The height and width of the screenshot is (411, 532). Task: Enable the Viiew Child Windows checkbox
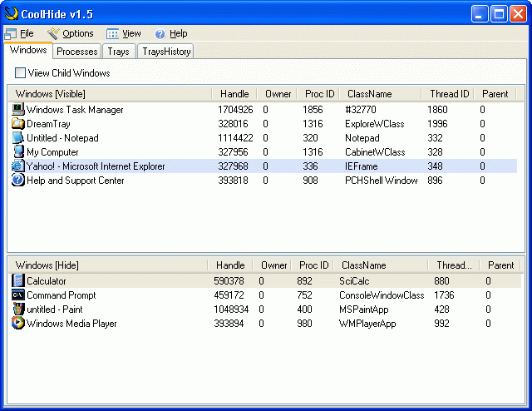pos(20,72)
